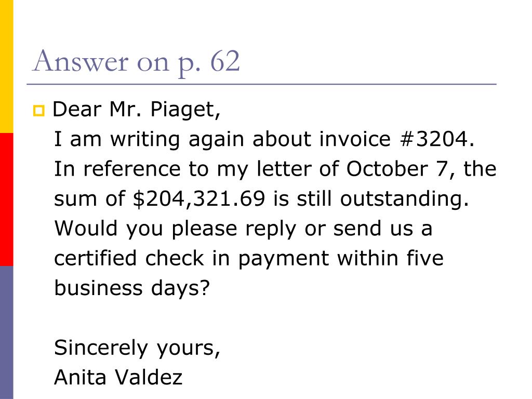The height and width of the screenshot is (399, 532).
Task: Click the closing 'Sincerely yours,'
Action: (x=137, y=348)
